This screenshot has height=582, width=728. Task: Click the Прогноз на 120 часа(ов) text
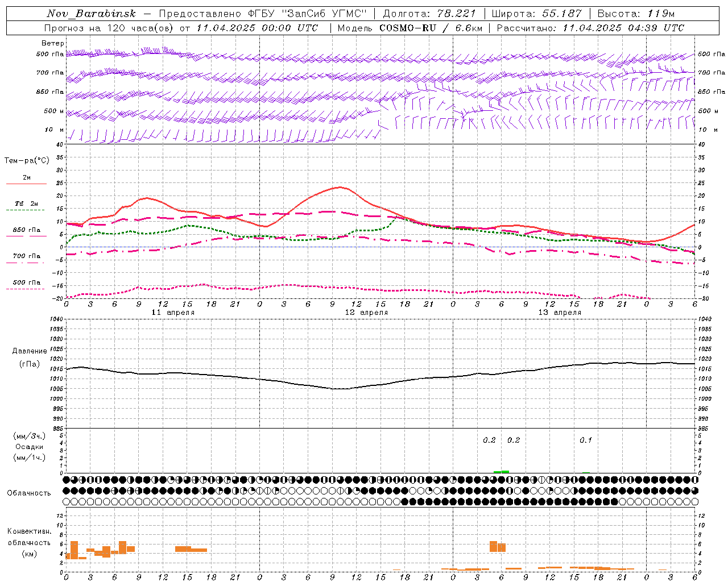[109, 28]
